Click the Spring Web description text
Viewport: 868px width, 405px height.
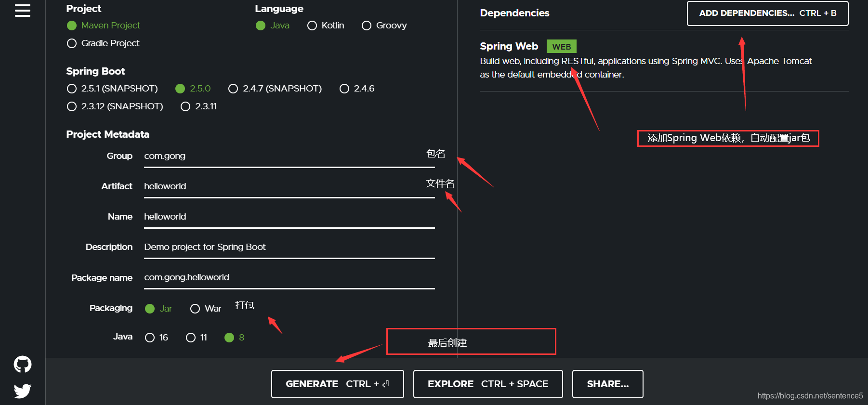click(645, 68)
